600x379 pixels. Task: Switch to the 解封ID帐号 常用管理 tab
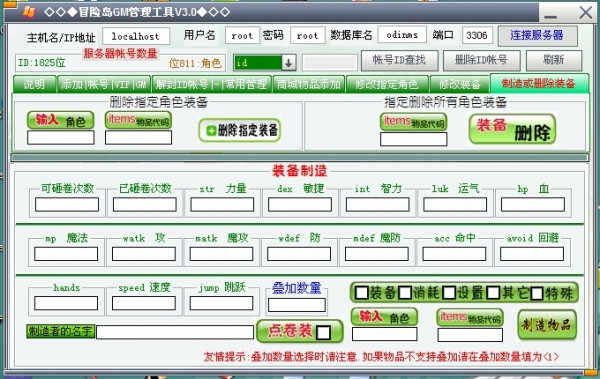(x=212, y=84)
